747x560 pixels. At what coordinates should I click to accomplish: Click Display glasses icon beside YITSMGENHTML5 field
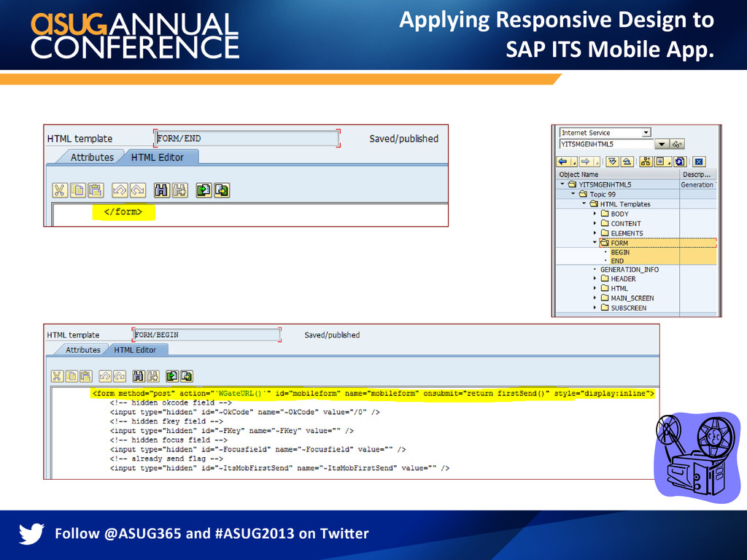tap(677, 144)
